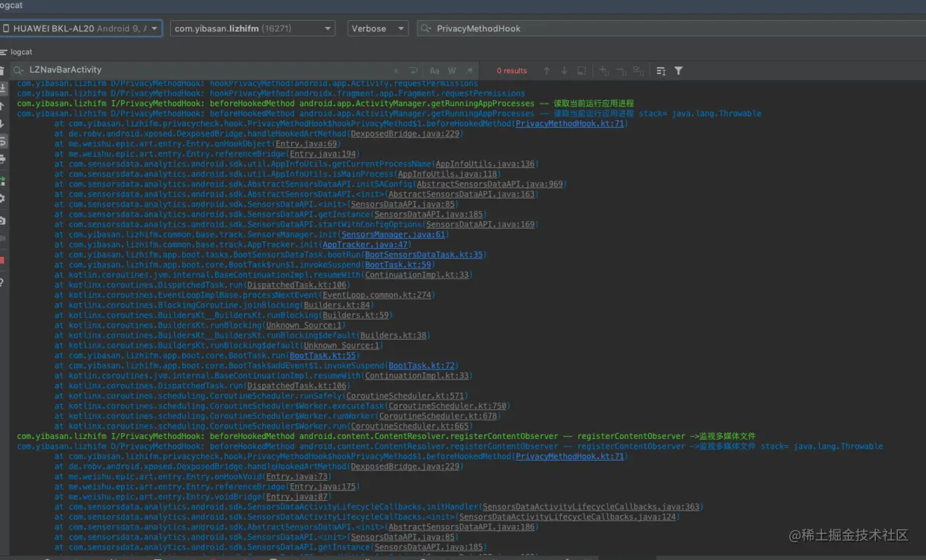Click the filter funnel icon in find bar
Viewport: 926px width, 560px height.
coord(678,70)
